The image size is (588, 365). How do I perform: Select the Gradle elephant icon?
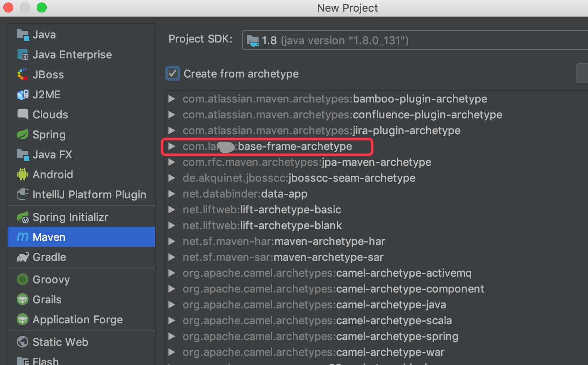click(x=23, y=257)
